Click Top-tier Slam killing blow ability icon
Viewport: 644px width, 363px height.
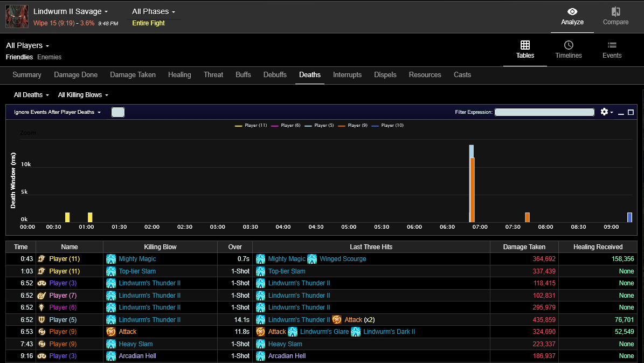click(x=111, y=271)
